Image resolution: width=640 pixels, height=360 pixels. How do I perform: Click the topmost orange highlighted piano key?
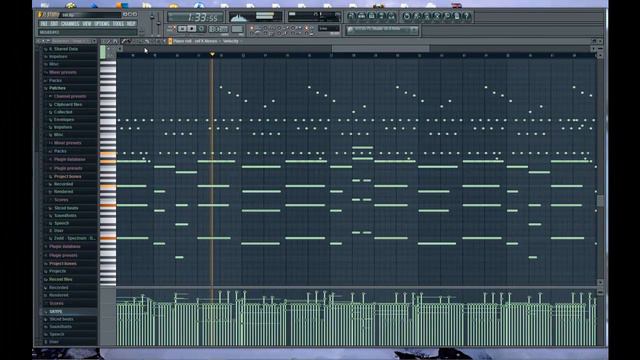click(x=108, y=154)
